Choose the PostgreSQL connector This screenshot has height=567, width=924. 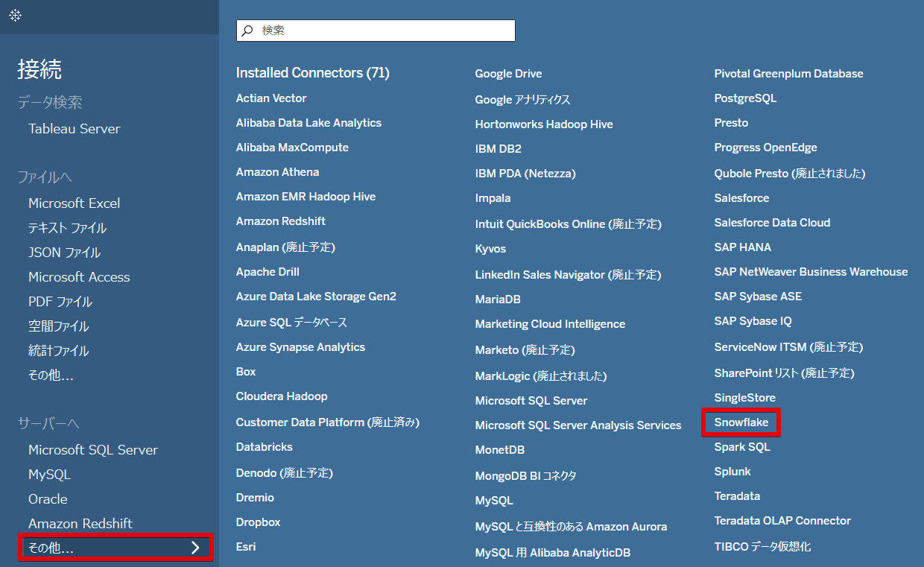click(745, 98)
